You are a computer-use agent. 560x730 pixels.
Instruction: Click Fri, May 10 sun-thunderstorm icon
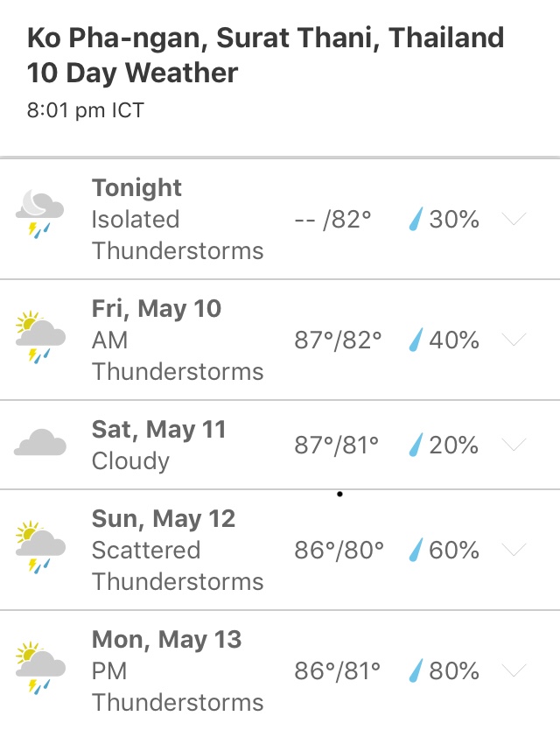click(x=39, y=337)
